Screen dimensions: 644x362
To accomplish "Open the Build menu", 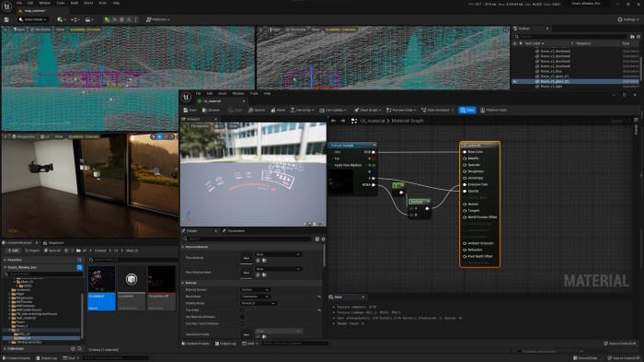I will pyautogui.click(x=75, y=3).
